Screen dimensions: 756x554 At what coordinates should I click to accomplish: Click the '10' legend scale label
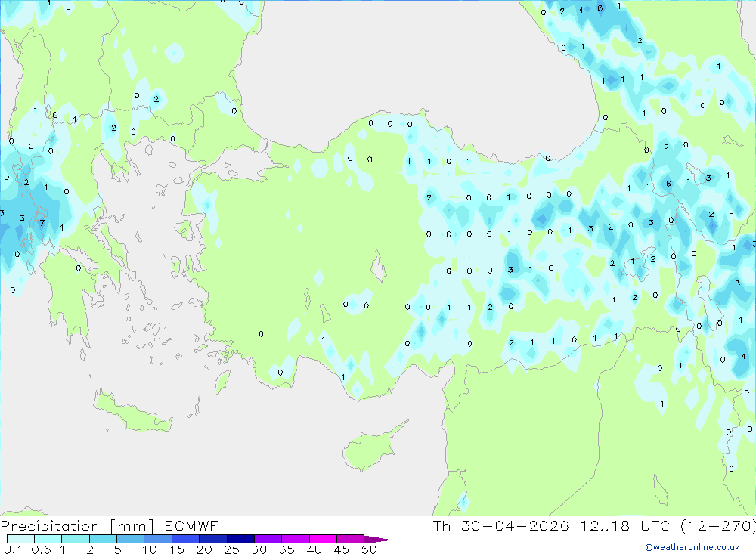[150, 549]
